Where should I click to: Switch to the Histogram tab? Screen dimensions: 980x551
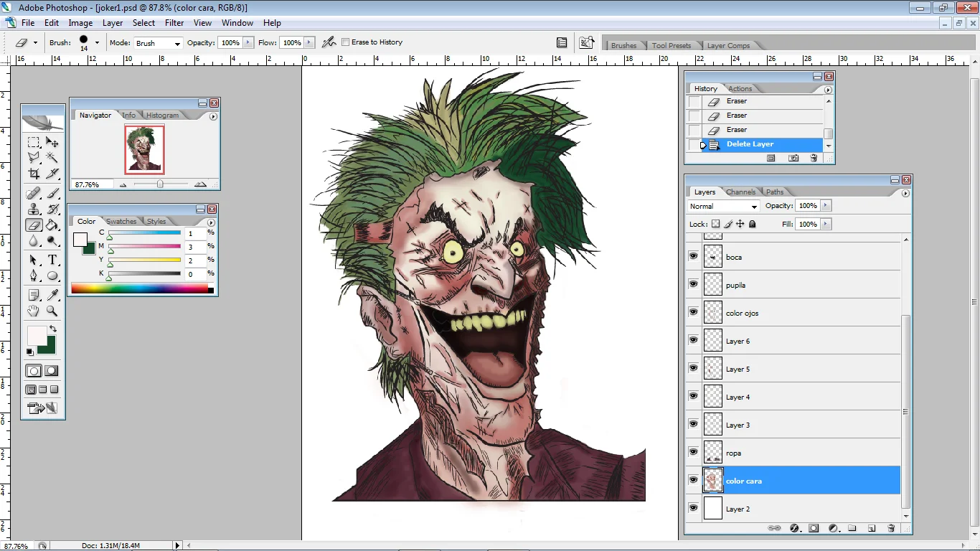coord(162,116)
